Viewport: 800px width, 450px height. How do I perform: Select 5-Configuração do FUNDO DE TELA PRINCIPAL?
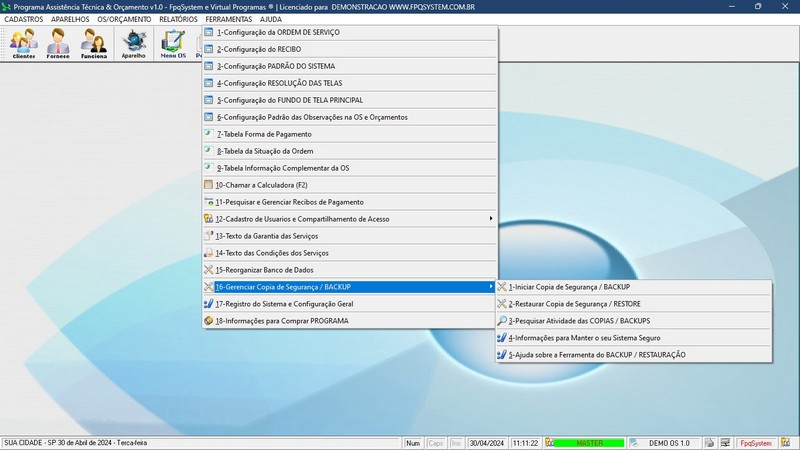(349, 100)
